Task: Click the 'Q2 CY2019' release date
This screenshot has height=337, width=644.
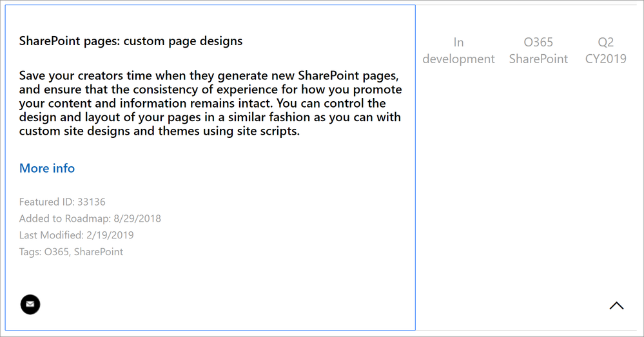Action: tap(606, 50)
